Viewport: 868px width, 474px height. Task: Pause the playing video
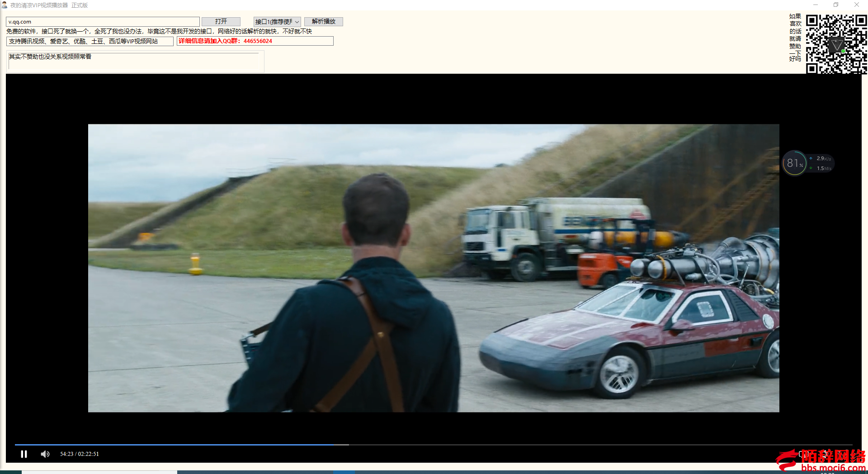[24, 454]
